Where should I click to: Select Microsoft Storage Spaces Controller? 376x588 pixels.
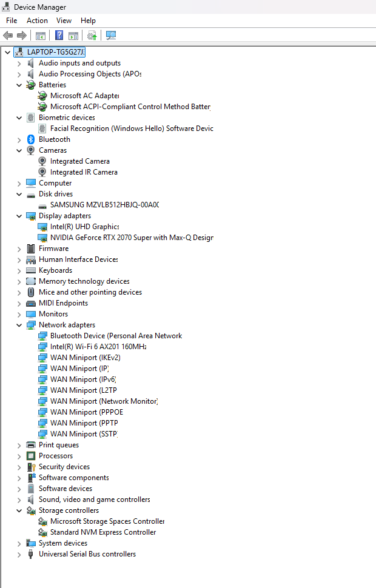pyautogui.click(x=107, y=522)
